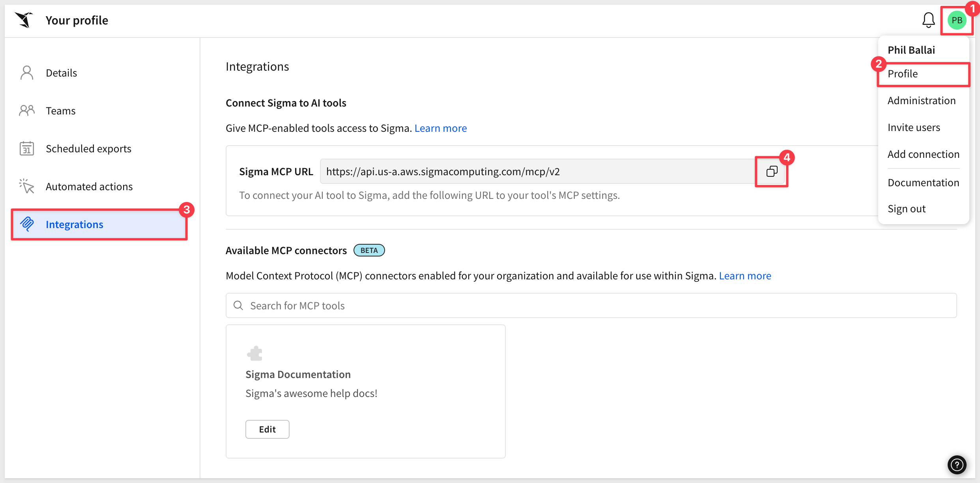Image resolution: width=980 pixels, height=483 pixels.
Task: Click the Scheduled exports calendar icon
Action: (x=27, y=149)
